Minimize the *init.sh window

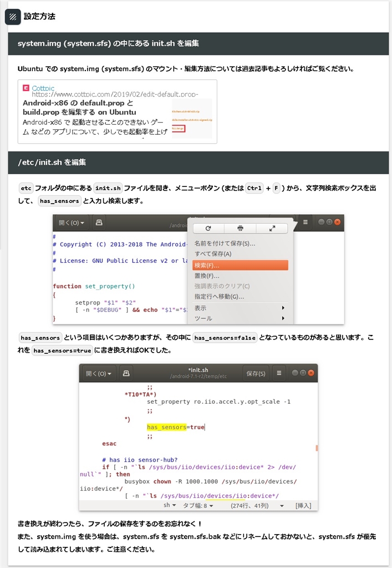tap(294, 373)
